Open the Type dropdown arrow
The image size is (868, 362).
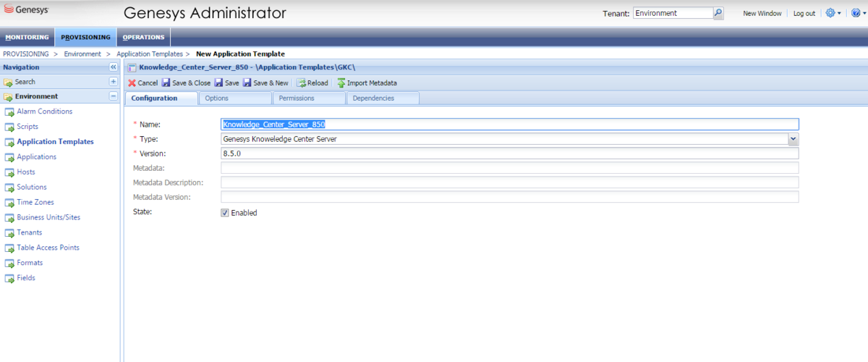pos(793,138)
